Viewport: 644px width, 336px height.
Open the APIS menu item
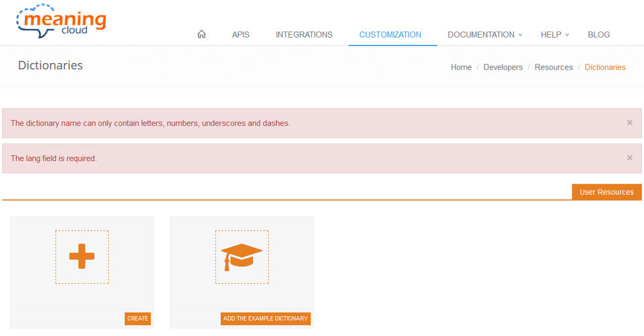(x=240, y=34)
